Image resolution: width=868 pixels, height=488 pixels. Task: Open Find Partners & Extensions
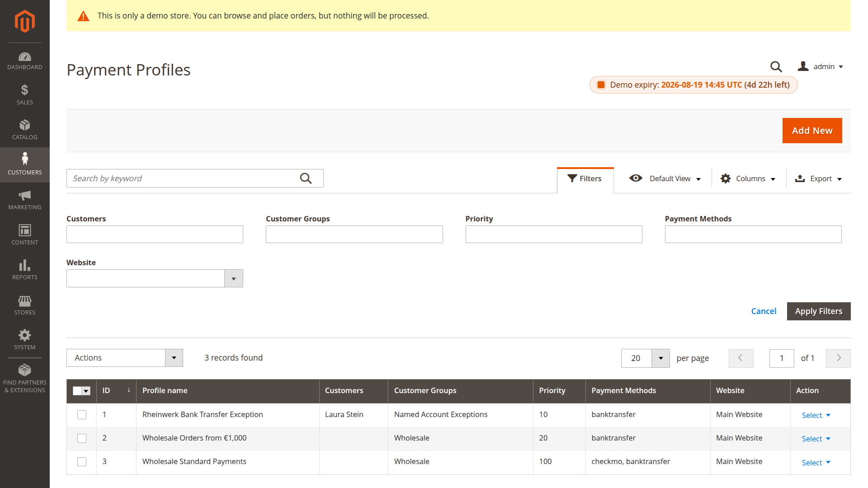click(x=25, y=379)
